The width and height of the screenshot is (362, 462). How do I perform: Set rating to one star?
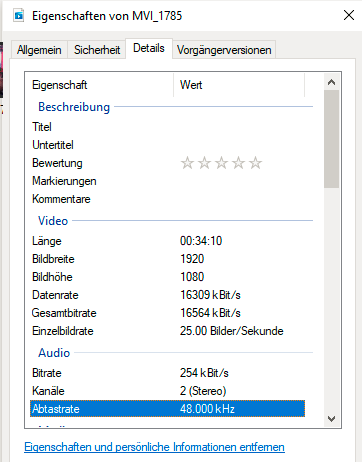click(187, 163)
